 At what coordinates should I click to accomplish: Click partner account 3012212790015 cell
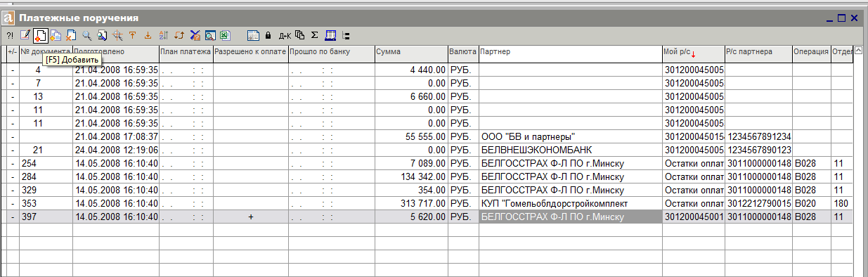[x=758, y=203]
